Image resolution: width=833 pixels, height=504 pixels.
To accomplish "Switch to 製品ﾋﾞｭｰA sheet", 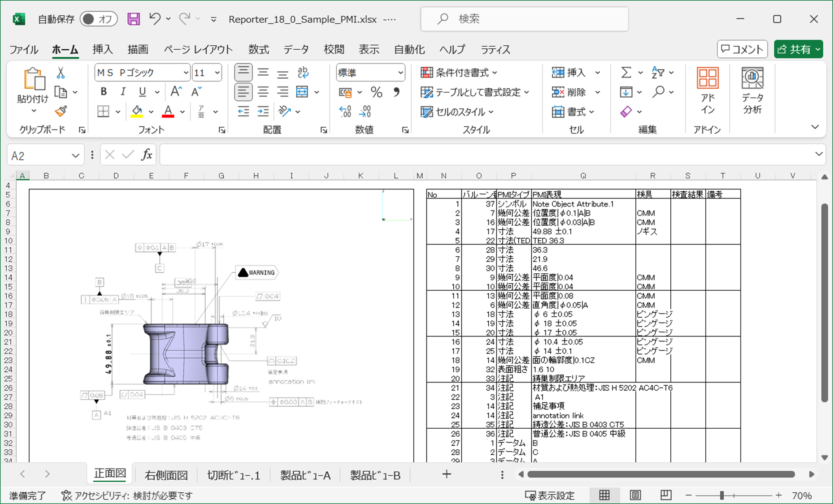I will pos(305,475).
